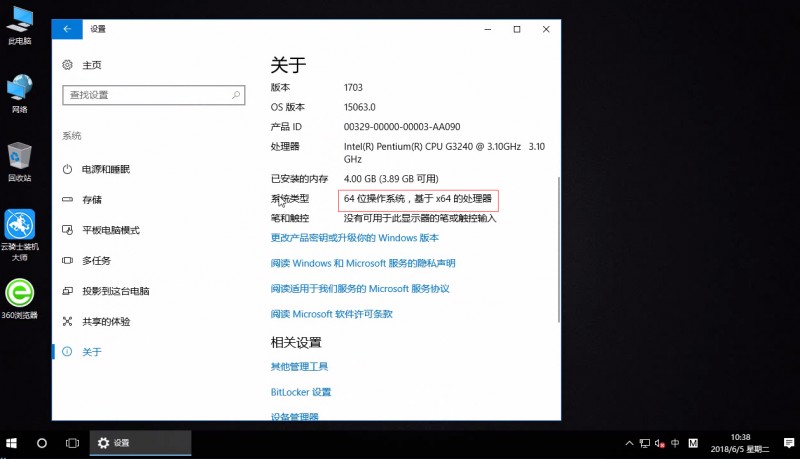Open Task View on the taskbar
Viewport: 800px width, 459px height.
click(x=72, y=443)
